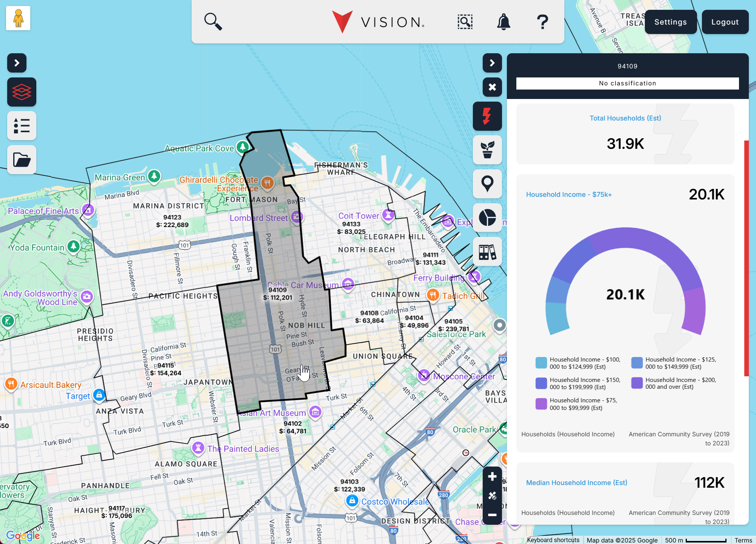Open the layers panel icon

click(22, 92)
